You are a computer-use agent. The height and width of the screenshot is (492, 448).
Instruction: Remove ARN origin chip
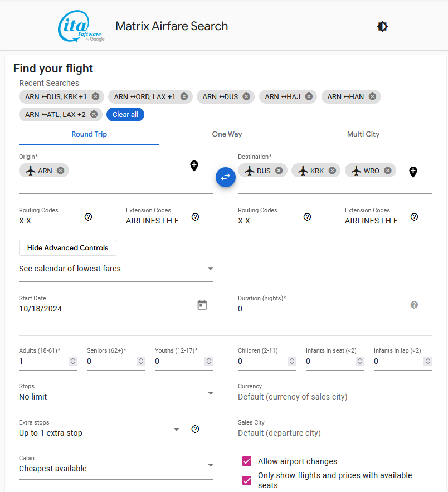click(x=60, y=171)
